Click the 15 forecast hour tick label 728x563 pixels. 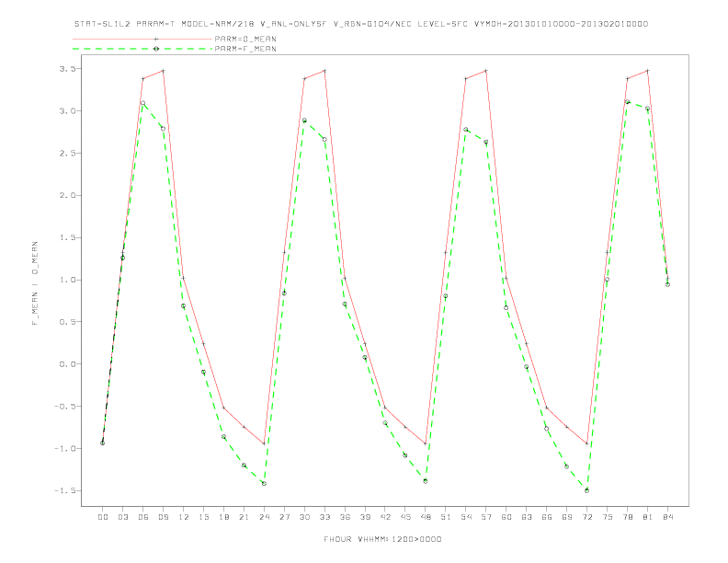(203, 517)
